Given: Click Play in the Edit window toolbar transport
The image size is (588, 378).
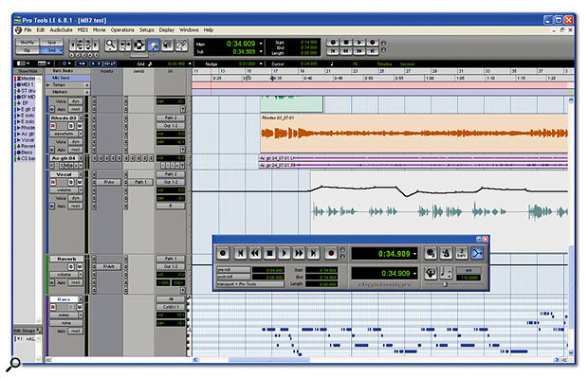Looking at the screenshot, I should 358,43.
